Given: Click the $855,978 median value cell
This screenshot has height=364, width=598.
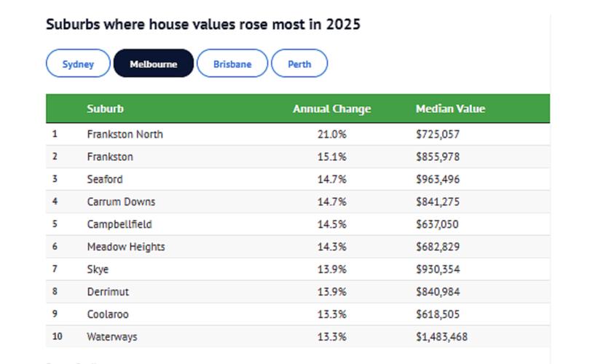Looking at the screenshot, I should pos(438,157).
